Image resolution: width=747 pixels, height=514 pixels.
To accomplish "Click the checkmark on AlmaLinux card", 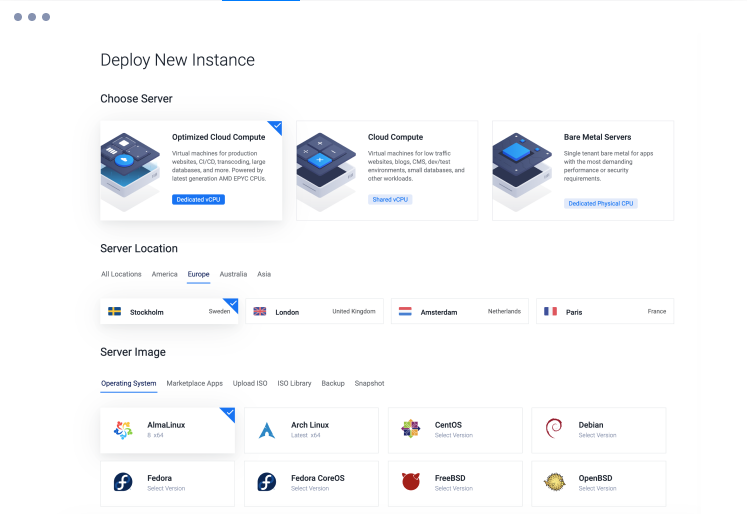I will coord(230,412).
